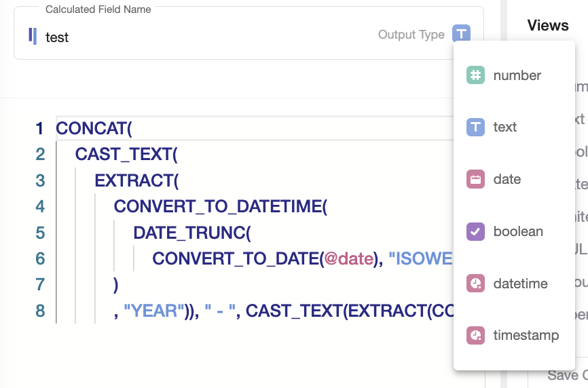
Task: Click the pink calendar date type icon
Action: coord(475,179)
